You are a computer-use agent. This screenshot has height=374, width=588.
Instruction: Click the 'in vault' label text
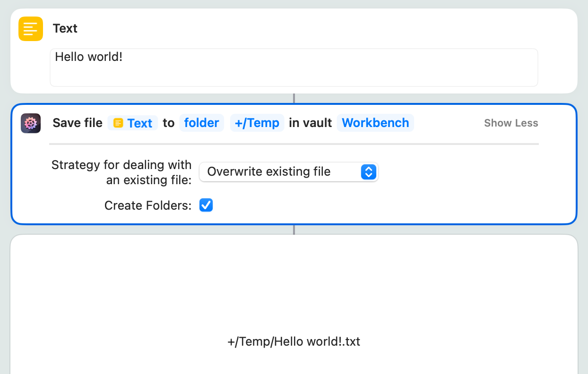tap(310, 123)
